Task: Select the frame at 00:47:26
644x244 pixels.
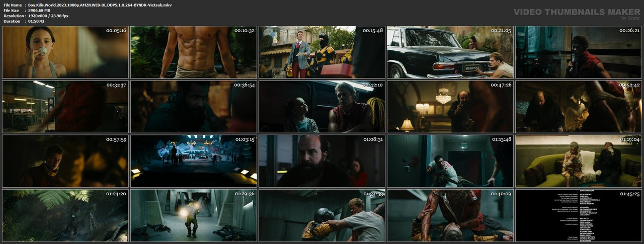Action: (450, 107)
